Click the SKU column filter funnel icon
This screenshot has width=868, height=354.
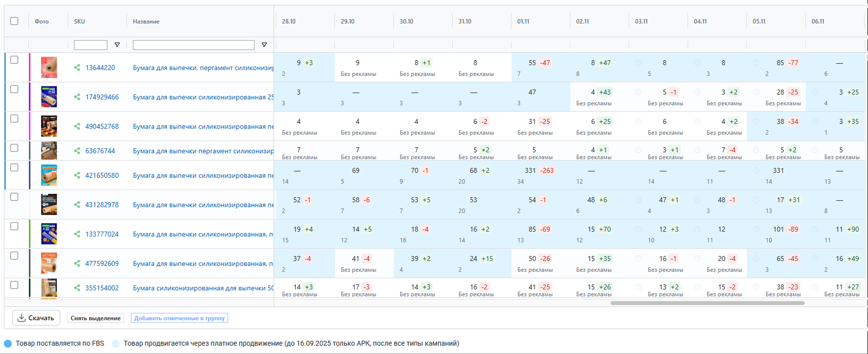tap(117, 45)
